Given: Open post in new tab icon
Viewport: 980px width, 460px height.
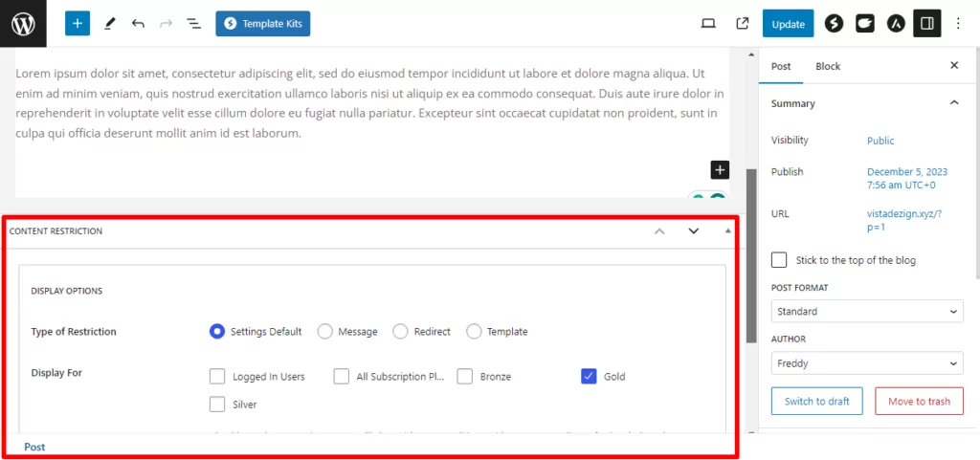Looking at the screenshot, I should click(742, 24).
